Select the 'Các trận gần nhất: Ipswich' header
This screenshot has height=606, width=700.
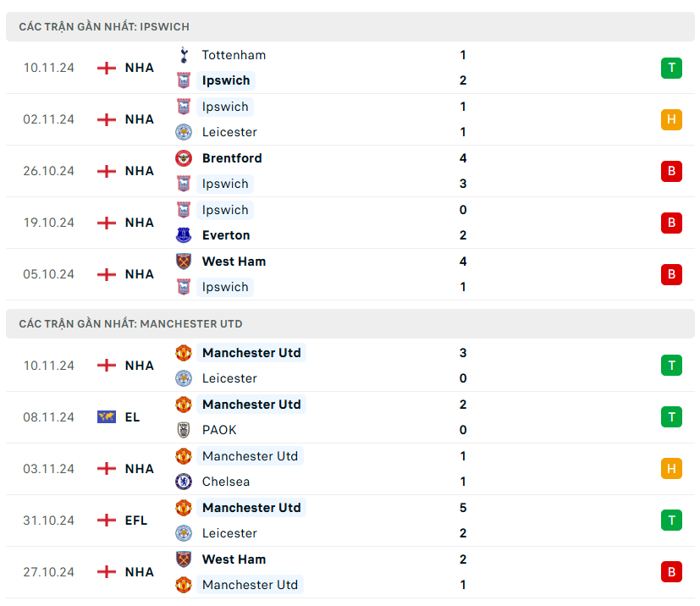click(x=104, y=27)
